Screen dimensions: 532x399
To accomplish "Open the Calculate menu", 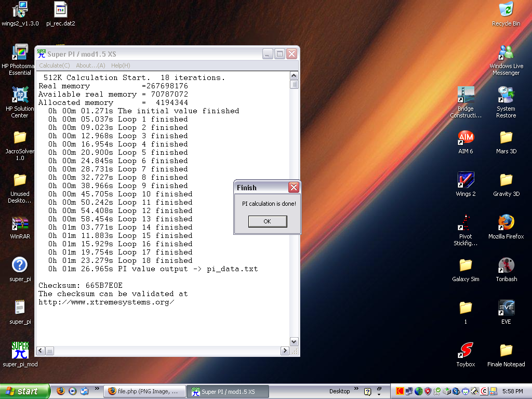I will 54,65.
